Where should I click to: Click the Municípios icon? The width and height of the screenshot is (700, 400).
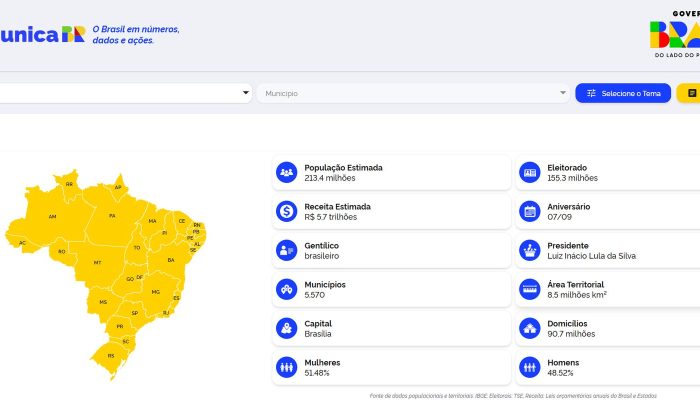pos(287,289)
